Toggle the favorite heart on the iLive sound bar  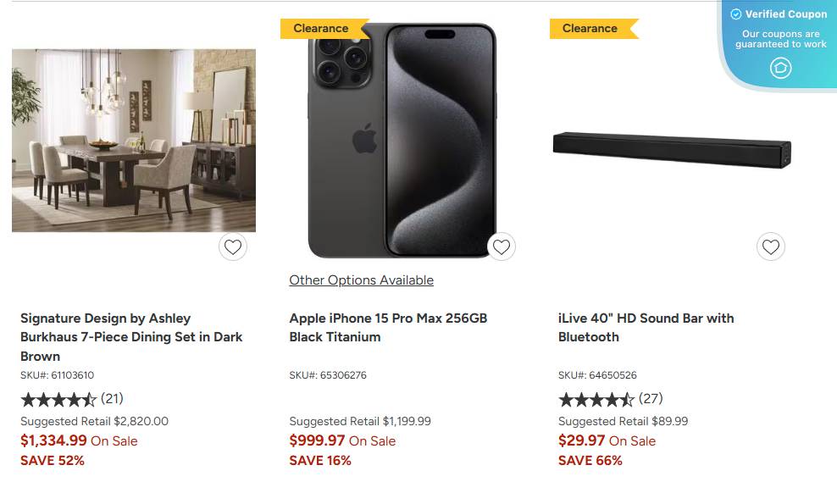click(771, 246)
